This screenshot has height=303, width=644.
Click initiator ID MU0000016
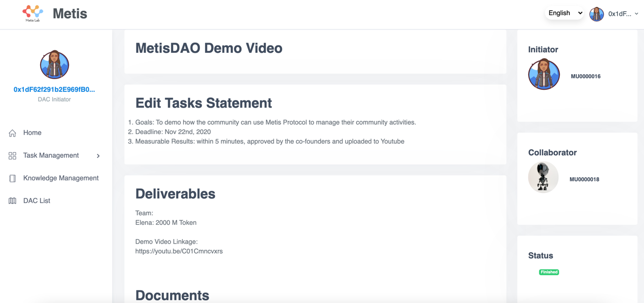[586, 76]
